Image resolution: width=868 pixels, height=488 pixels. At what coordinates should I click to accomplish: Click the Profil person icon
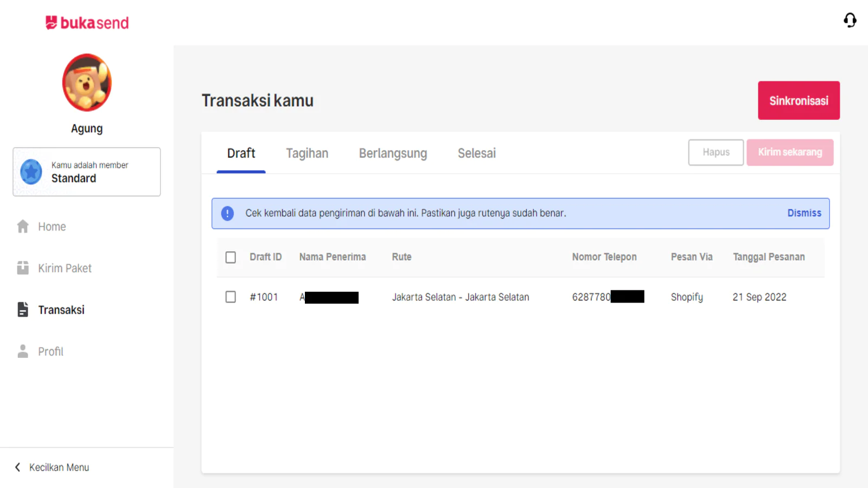tap(23, 351)
